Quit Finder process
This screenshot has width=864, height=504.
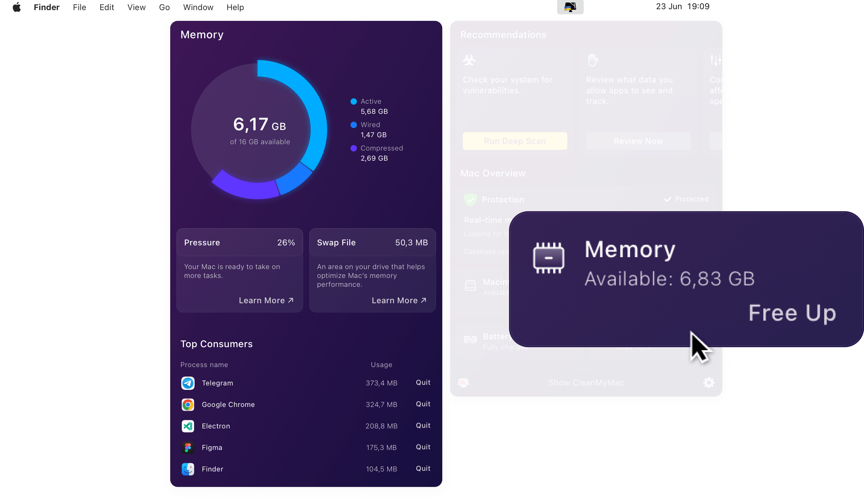point(423,469)
